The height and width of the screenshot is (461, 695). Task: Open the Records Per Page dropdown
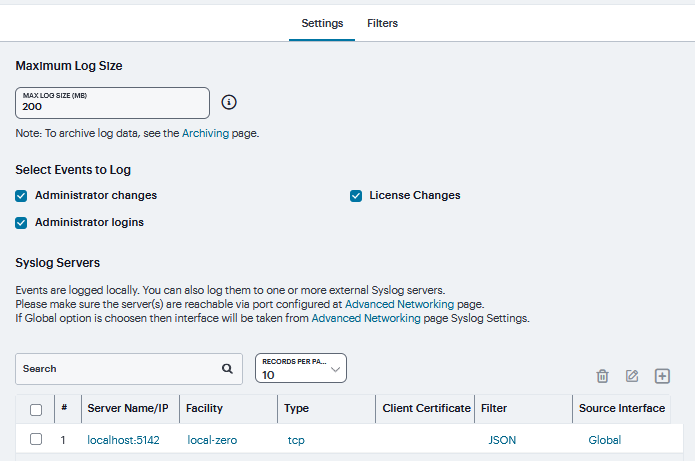point(301,369)
